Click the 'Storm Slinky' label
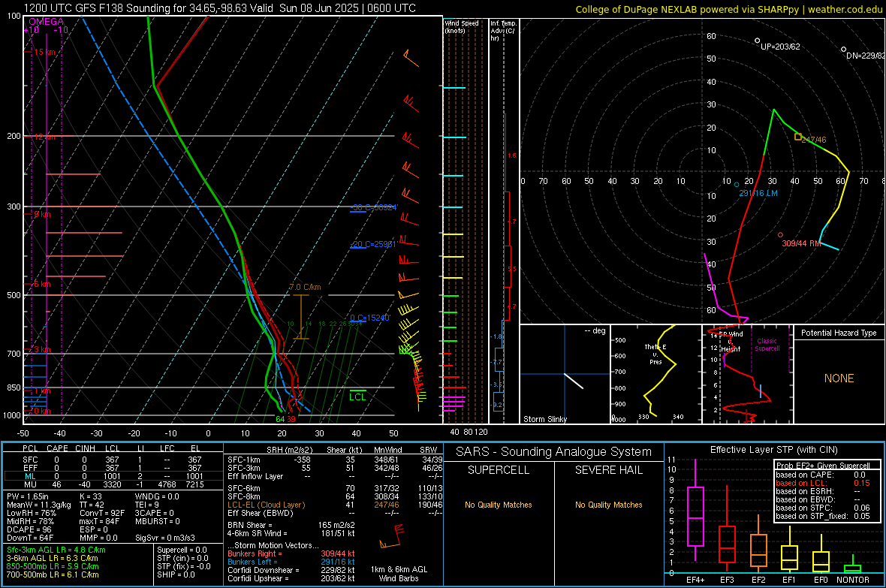This screenshot has height=588, width=886. coord(544,419)
